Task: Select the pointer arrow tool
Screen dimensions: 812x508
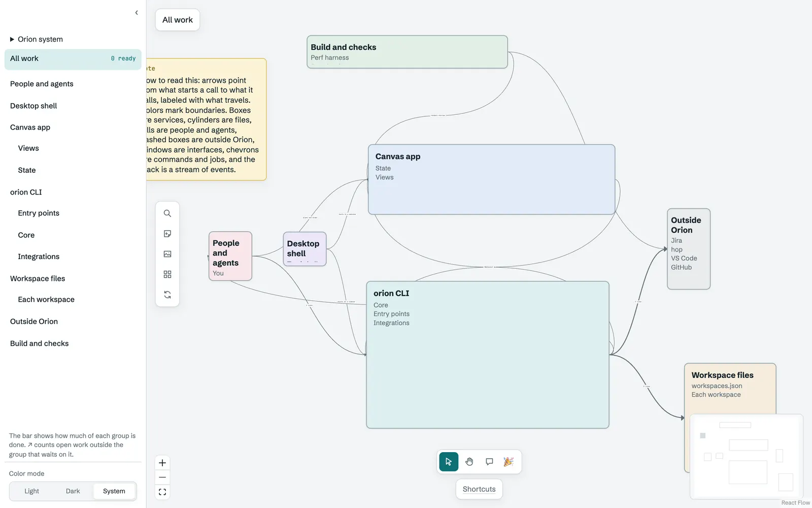Action: tap(449, 462)
